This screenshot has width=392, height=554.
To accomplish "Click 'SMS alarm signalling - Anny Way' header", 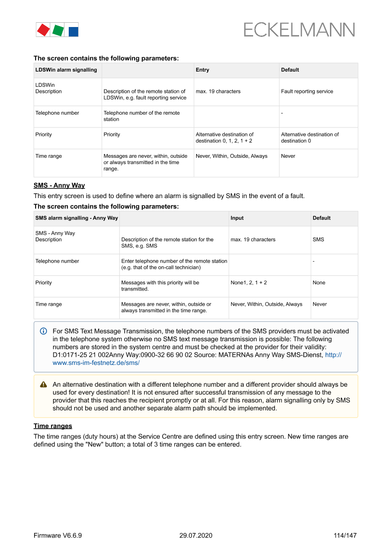I will click(x=77, y=218).
